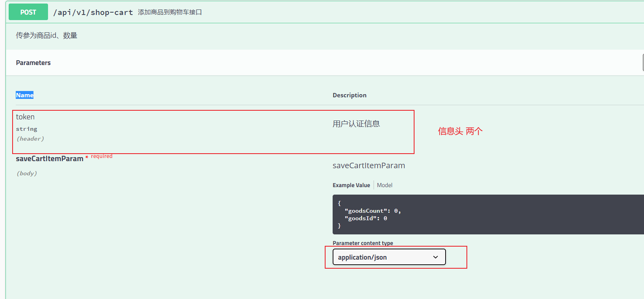
Task: Click the Description column header
Action: pos(350,95)
